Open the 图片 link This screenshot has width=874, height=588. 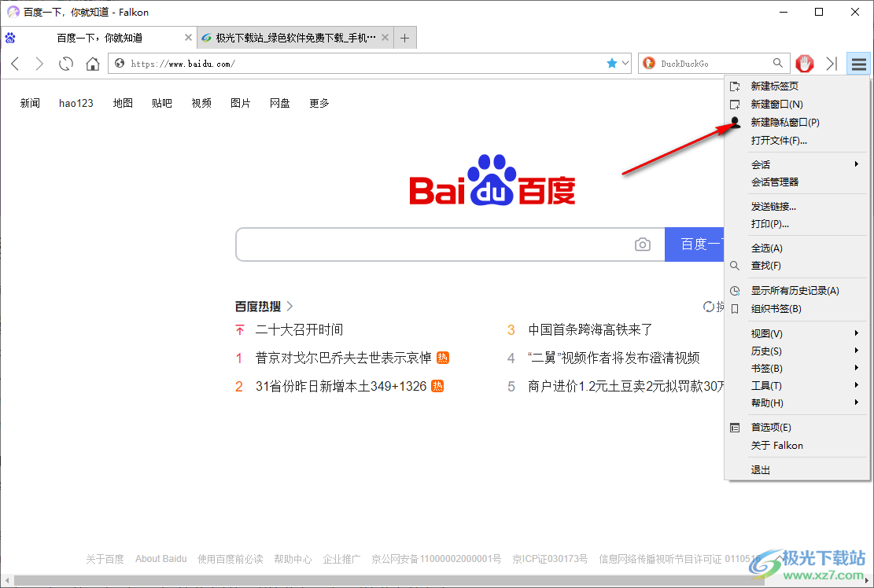click(x=240, y=103)
